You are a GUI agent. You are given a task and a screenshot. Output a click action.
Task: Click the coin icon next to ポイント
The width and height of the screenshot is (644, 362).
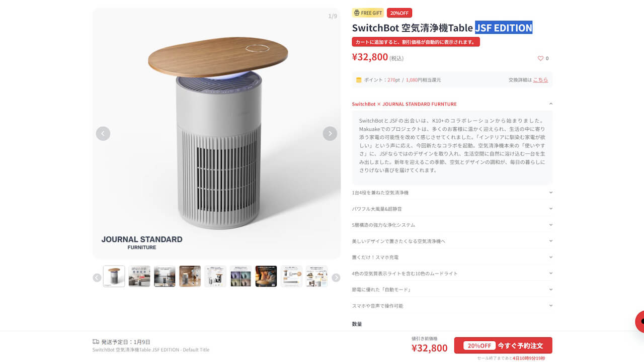(x=359, y=79)
